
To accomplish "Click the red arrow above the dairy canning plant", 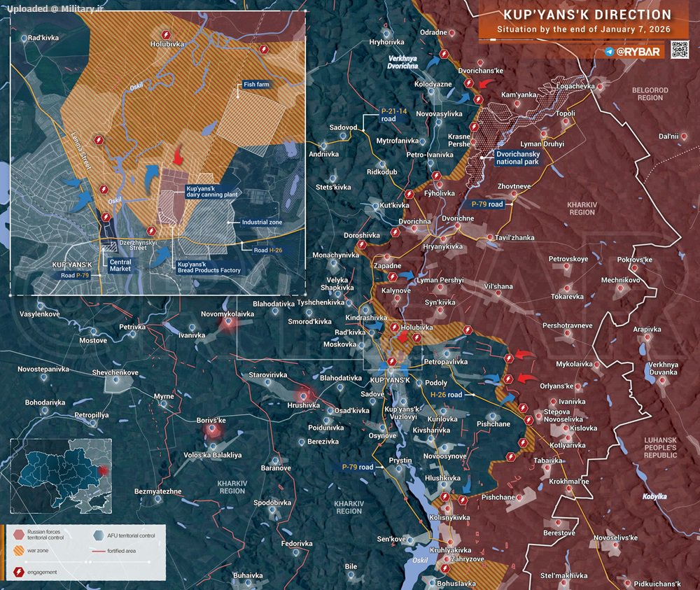I will (178, 155).
